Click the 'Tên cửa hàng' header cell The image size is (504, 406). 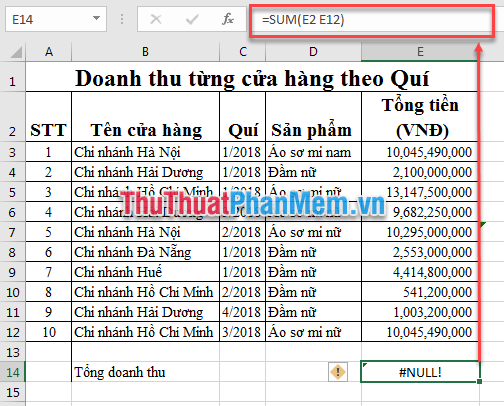tap(146, 117)
